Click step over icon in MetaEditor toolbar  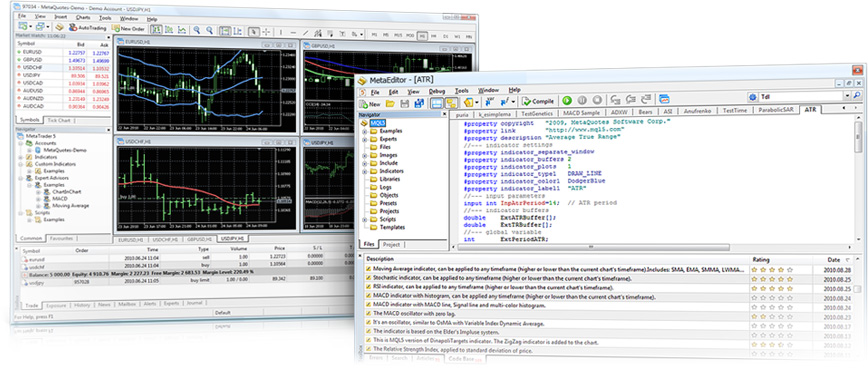tap(630, 100)
